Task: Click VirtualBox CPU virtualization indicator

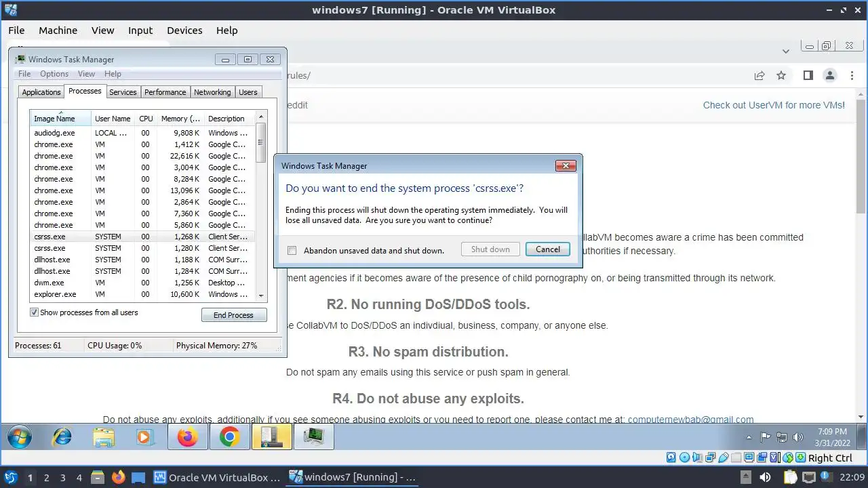Action: tap(775, 458)
